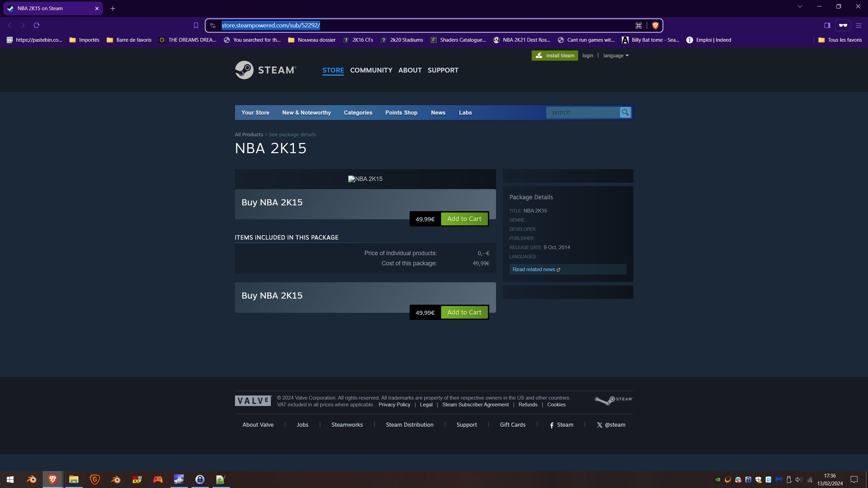Open the 2K16 CFs bookmark

click(x=358, y=40)
